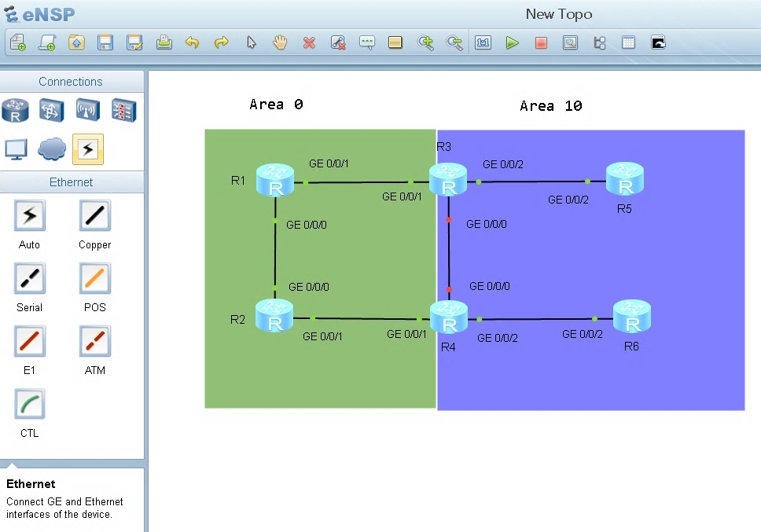Viewport: 761px width, 532px height.
Task: Click the Print toolbar icon
Action: coord(164,42)
